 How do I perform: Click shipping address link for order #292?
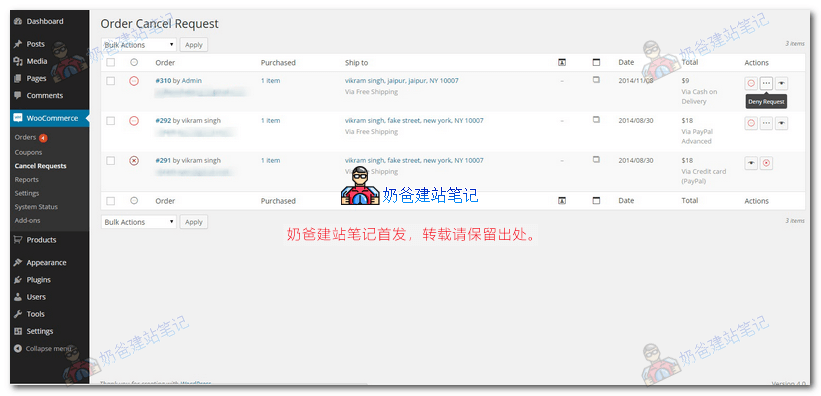[x=414, y=120]
